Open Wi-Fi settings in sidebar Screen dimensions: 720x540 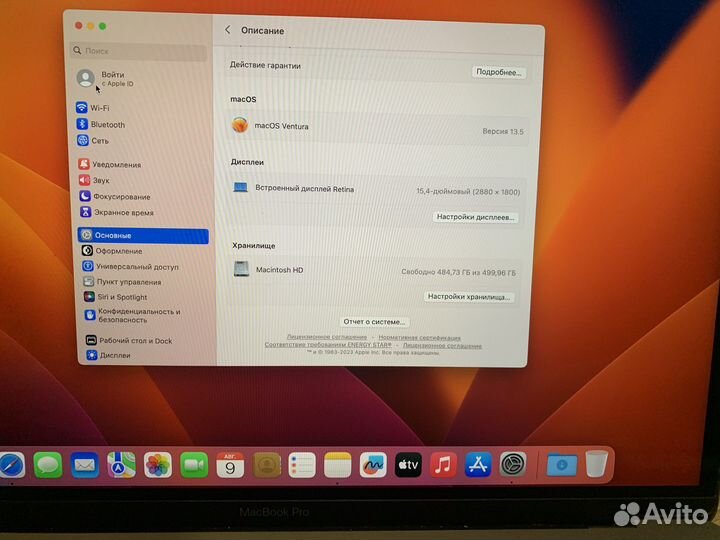(93, 108)
